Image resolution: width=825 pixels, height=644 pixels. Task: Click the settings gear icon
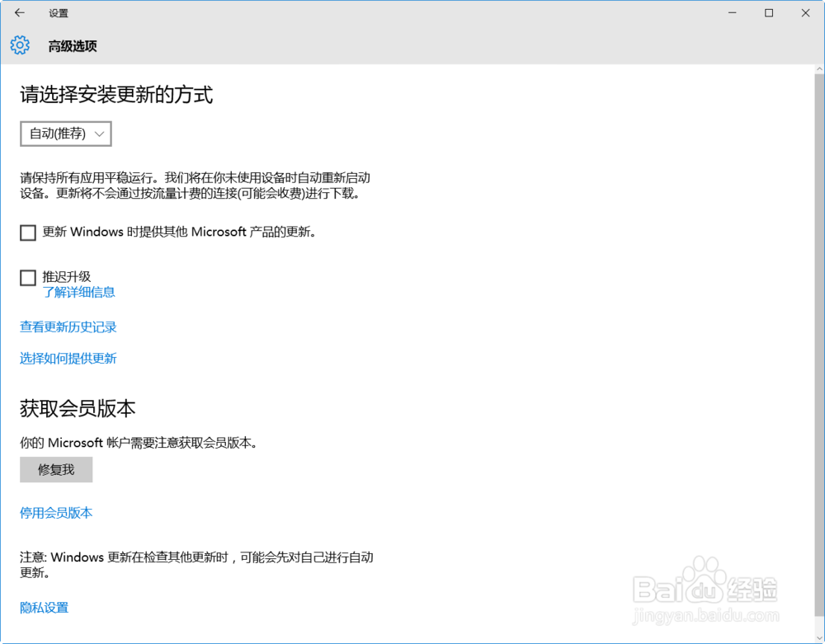click(20, 45)
